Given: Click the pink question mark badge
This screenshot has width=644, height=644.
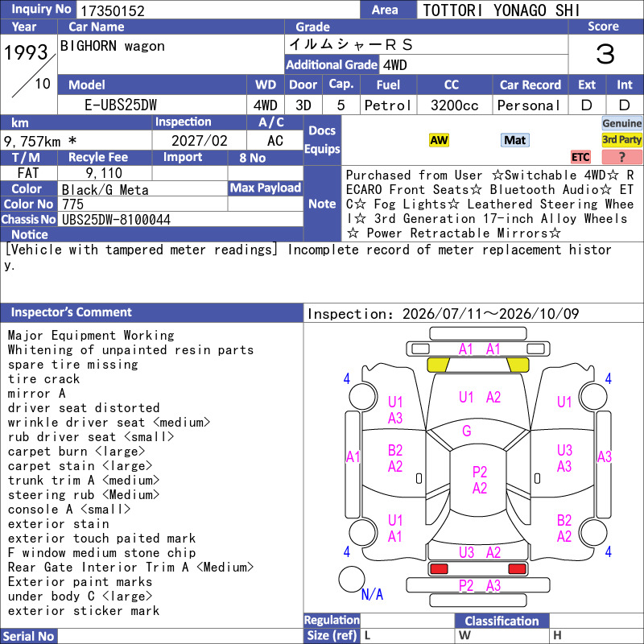Looking at the screenshot, I should [x=621, y=157].
